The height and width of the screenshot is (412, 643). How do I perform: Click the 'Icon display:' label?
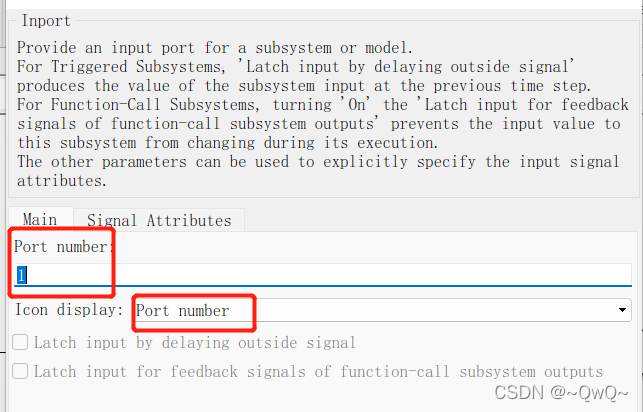[x=69, y=310]
